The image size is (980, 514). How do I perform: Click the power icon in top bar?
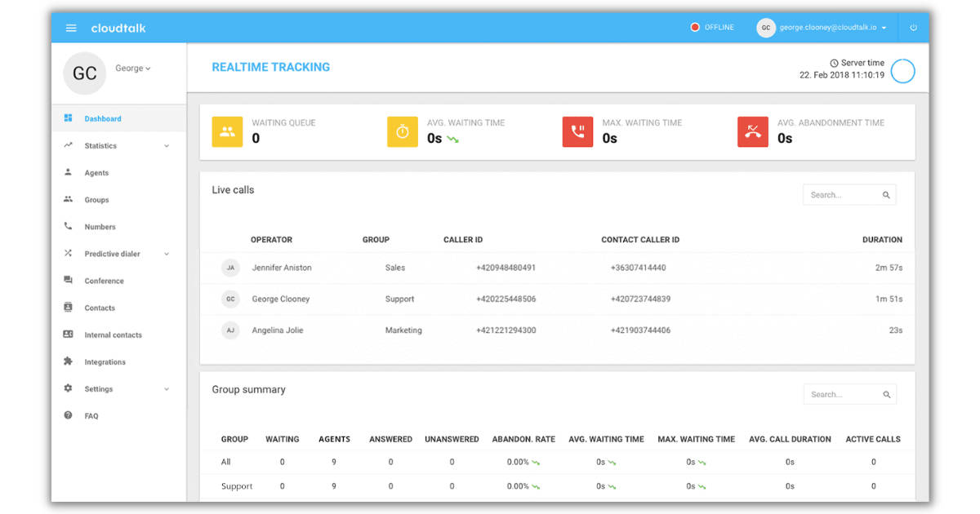click(x=913, y=27)
